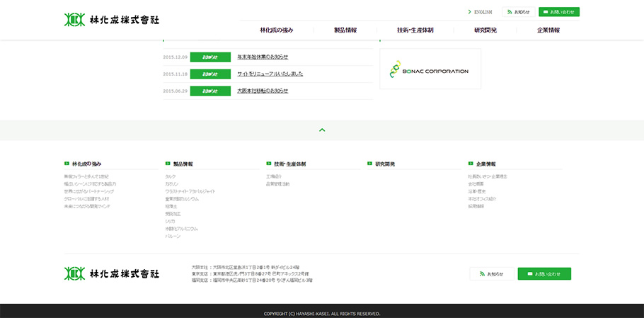This screenshot has height=318, width=644.
Task: Open 研究開発 in the main navigation
Action: [x=485, y=30]
